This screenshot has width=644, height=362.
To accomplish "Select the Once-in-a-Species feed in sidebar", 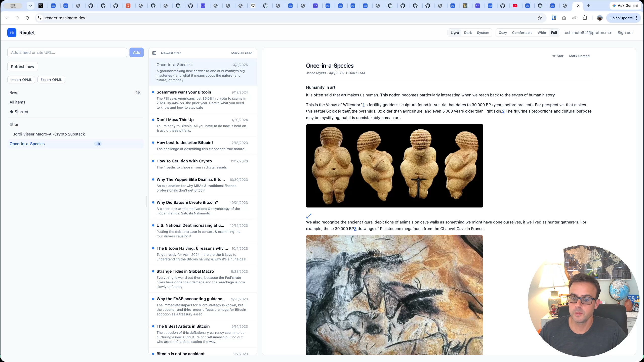I will pyautogui.click(x=75, y=144).
